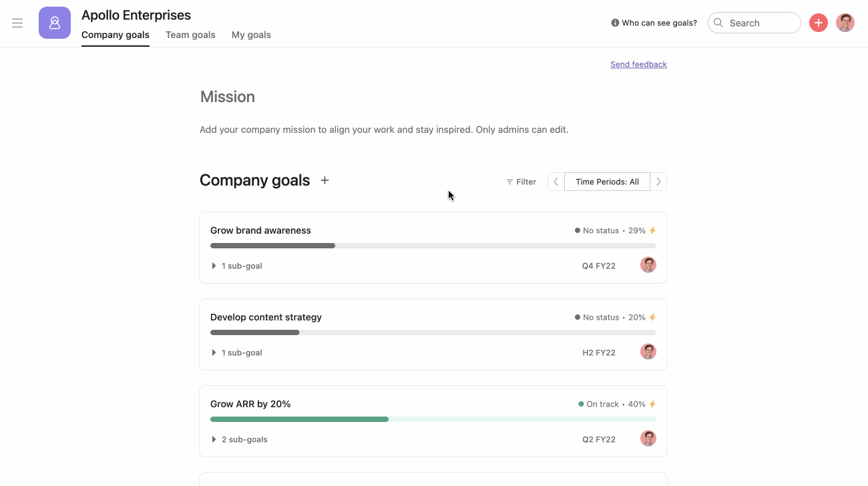Open the red plus create menu
This screenshot has width=868, height=486.
point(818,22)
